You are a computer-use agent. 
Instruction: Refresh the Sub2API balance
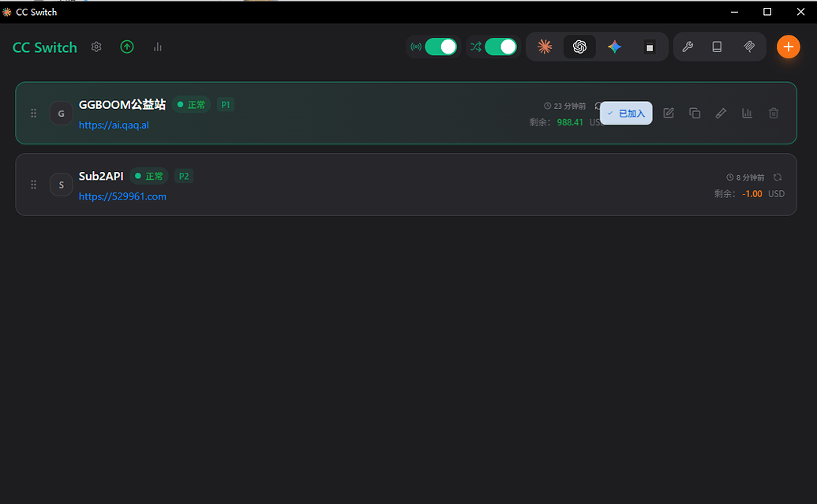[x=778, y=177]
